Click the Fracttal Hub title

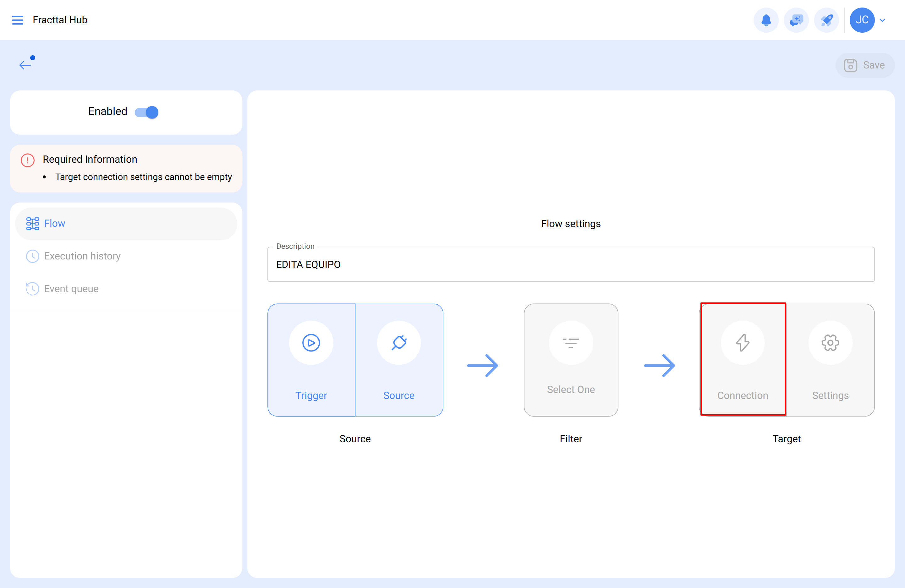[x=60, y=20]
